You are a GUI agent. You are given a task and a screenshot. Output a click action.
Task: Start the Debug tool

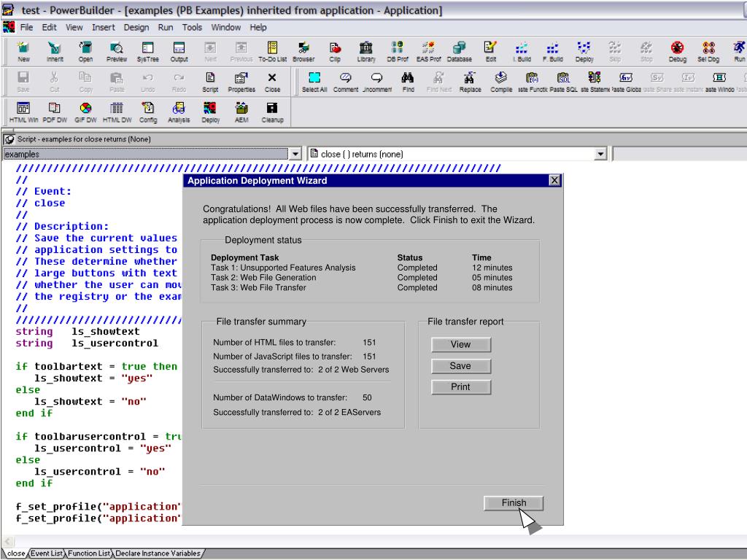point(678,52)
